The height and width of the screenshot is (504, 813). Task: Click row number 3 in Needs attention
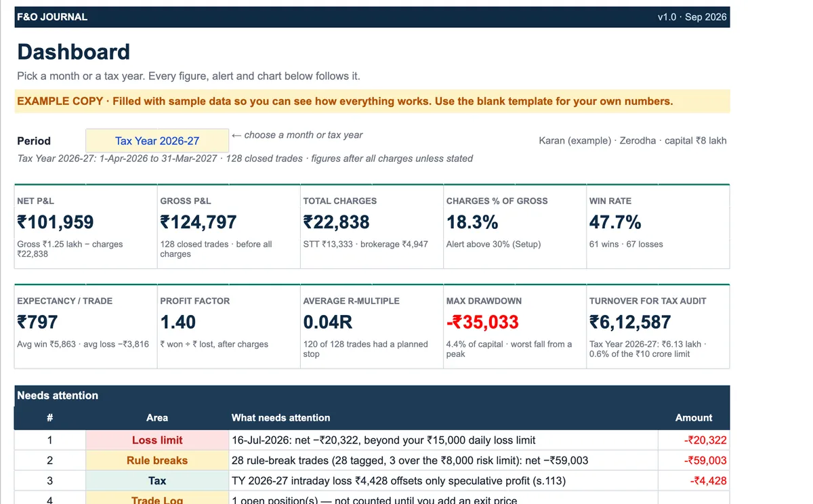click(x=49, y=481)
